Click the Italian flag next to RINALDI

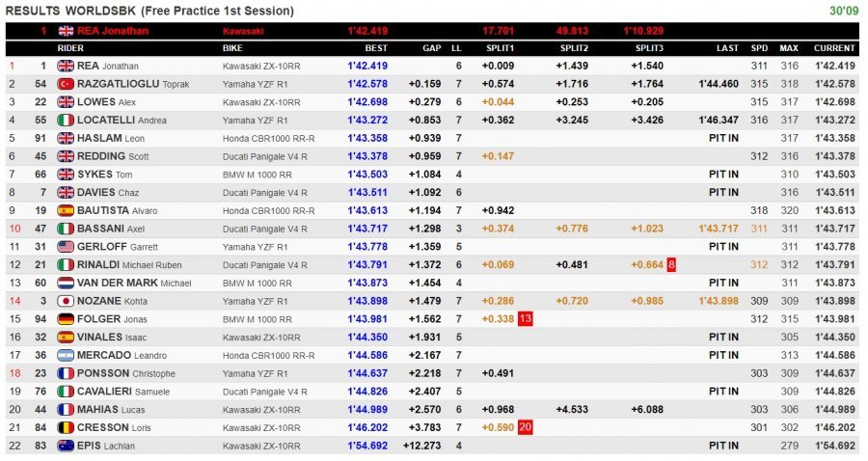(66, 264)
